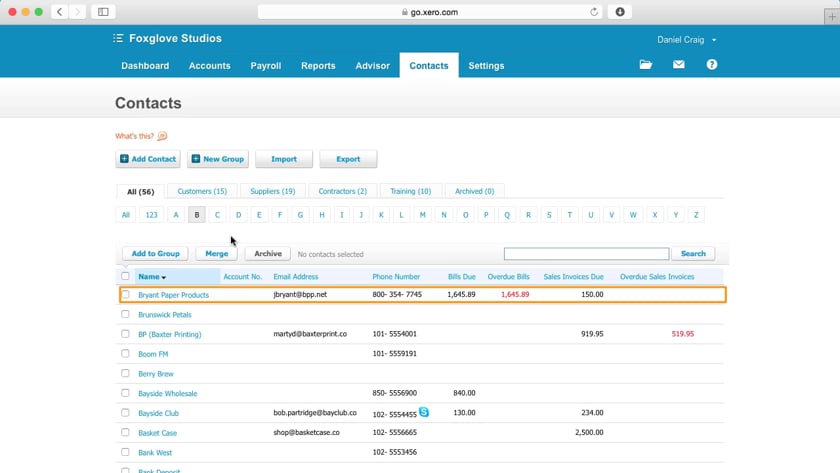Click the Skype icon next to Bayside Club phone
This screenshot has height=473, width=840.
424,412
